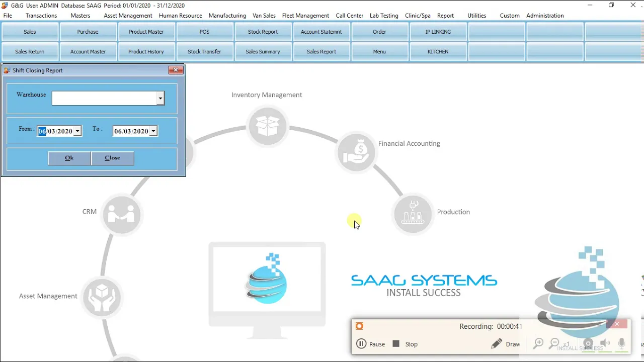Click the Financial Accounting money icon
Image resolution: width=644 pixels, height=362 pixels.
tap(356, 152)
